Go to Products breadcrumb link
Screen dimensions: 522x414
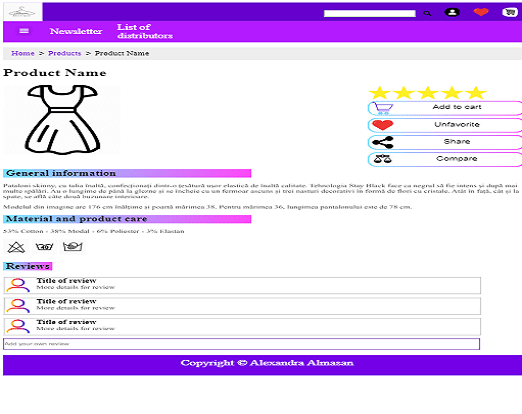pos(64,53)
